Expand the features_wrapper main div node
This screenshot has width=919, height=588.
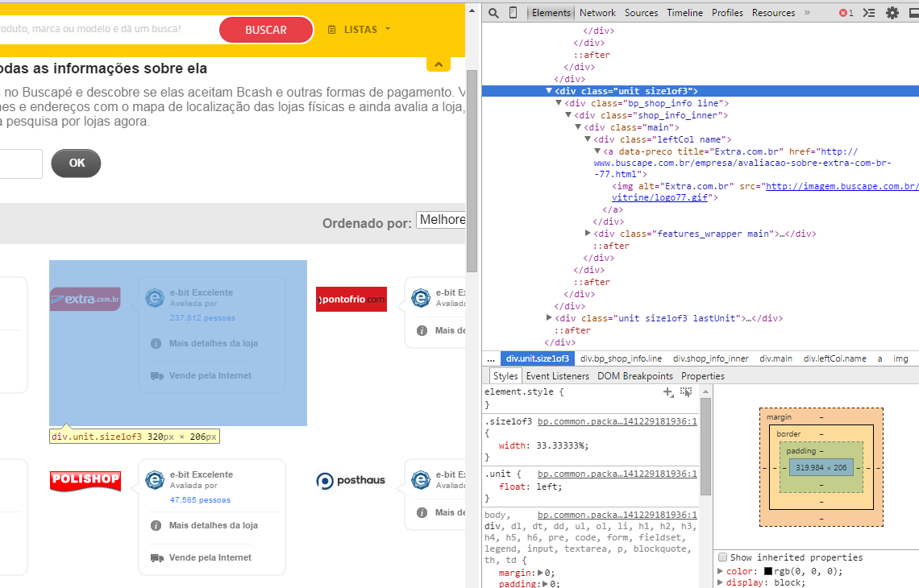point(587,233)
